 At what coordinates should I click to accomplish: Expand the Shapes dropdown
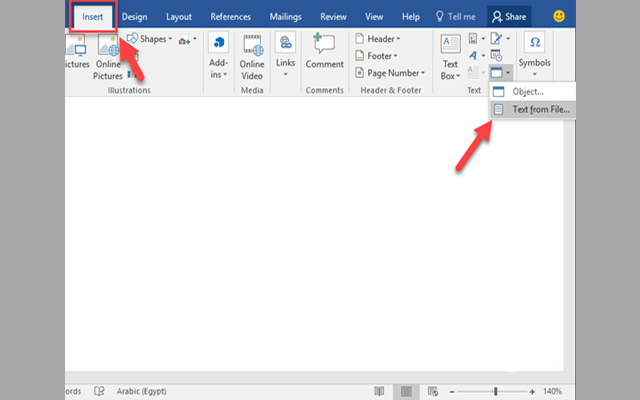click(x=151, y=39)
